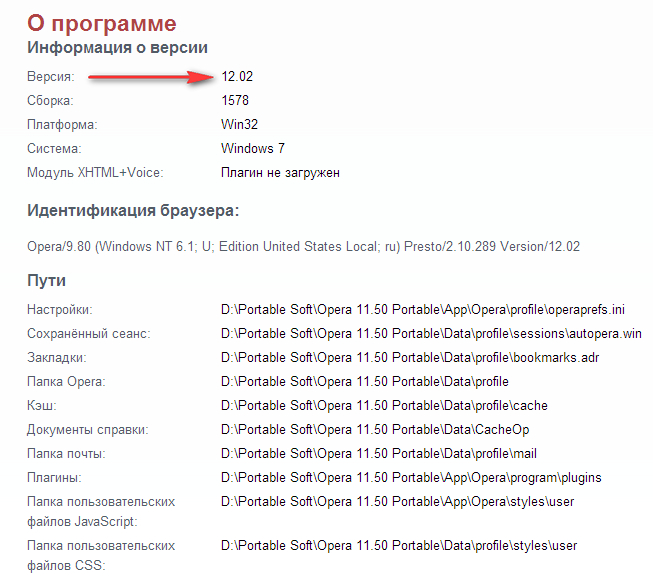Click the 'Платформа:' label
Viewport: 653px width, 583px height.
(x=62, y=125)
